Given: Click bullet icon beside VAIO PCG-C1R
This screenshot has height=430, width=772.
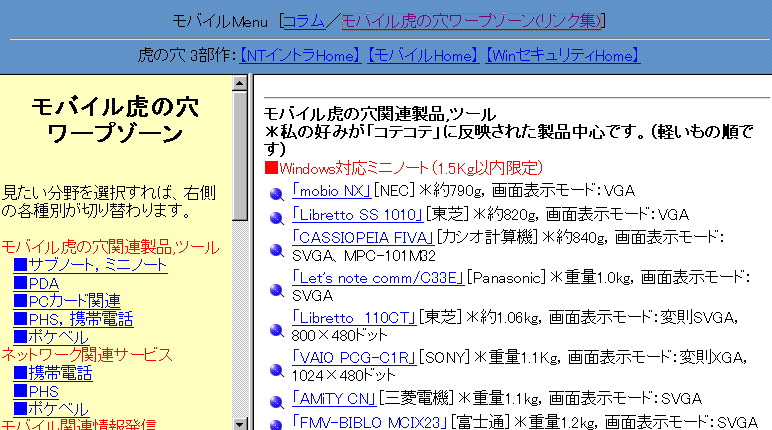Looking at the screenshot, I should click(x=277, y=370).
